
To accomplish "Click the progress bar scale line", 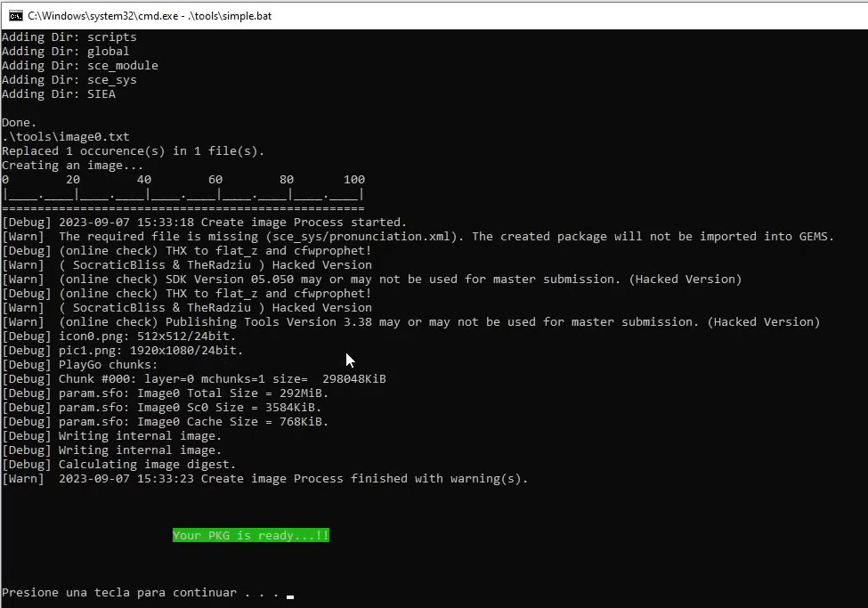I will click(x=183, y=194).
